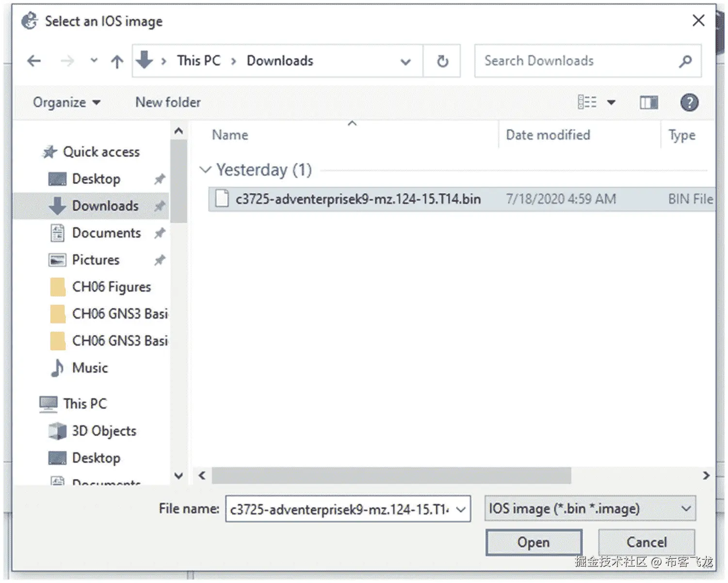Open the IOS image file type dropdown
This screenshot has width=728, height=583.
[x=590, y=509]
